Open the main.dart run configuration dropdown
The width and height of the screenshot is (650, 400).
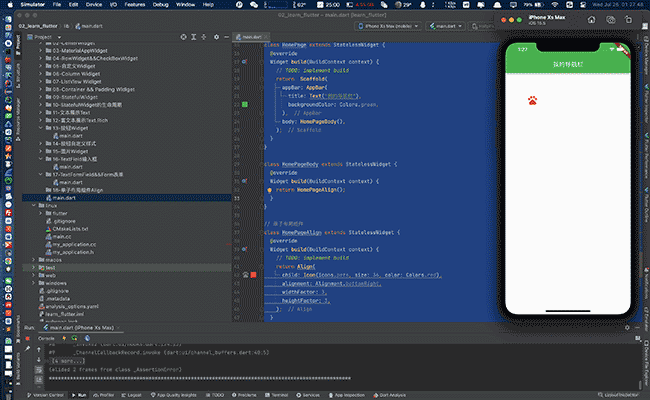coord(446,26)
